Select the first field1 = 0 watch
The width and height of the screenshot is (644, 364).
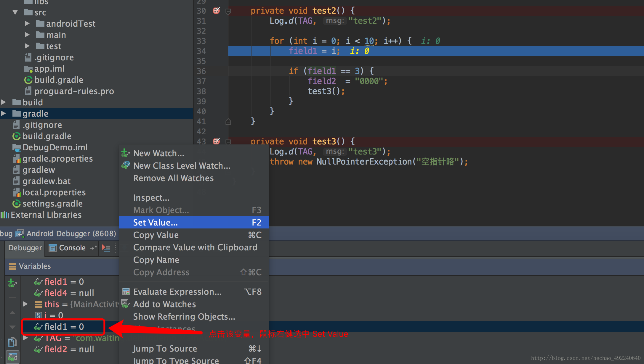click(59, 282)
